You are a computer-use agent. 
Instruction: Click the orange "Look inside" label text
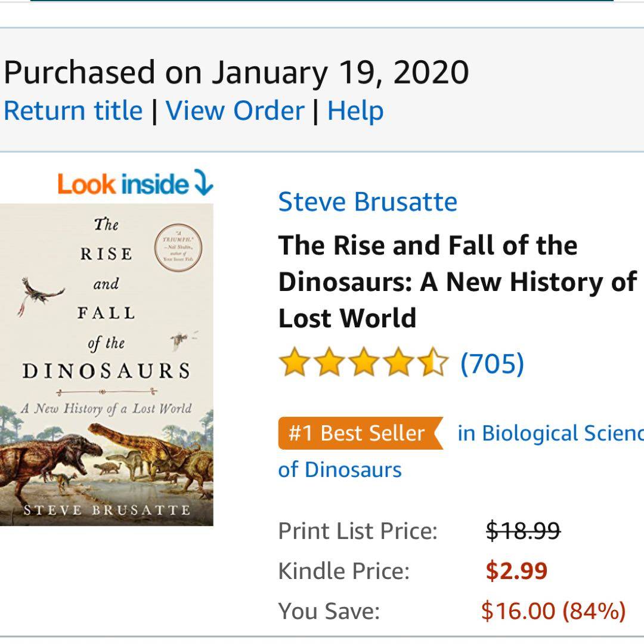[x=122, y=184]
